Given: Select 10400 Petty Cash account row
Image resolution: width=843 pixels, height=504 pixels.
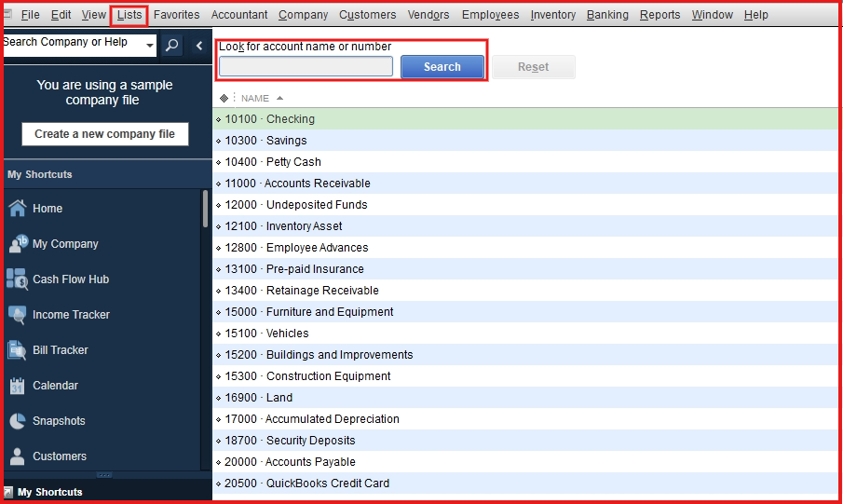Looking at the screenshot, I should tap(525, 162).
